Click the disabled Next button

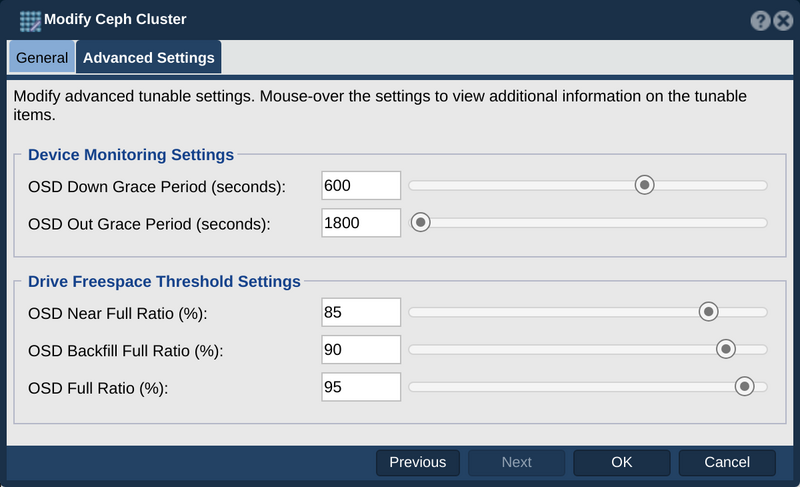516,463
